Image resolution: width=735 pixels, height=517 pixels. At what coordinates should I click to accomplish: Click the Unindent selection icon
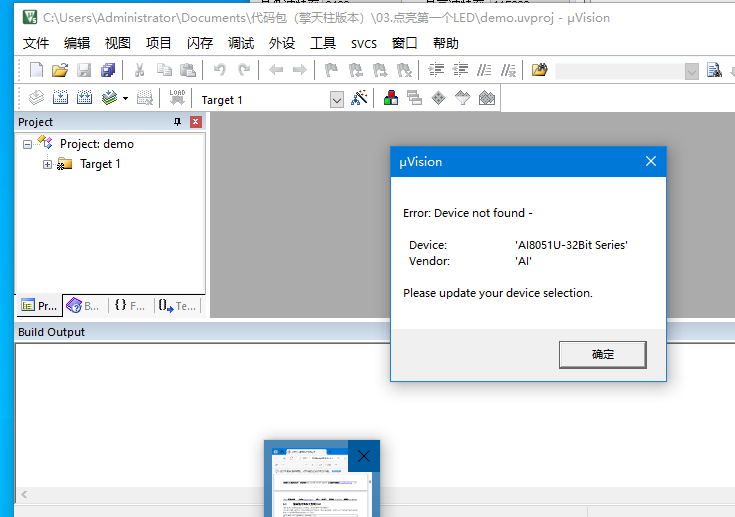pos(460,70)
